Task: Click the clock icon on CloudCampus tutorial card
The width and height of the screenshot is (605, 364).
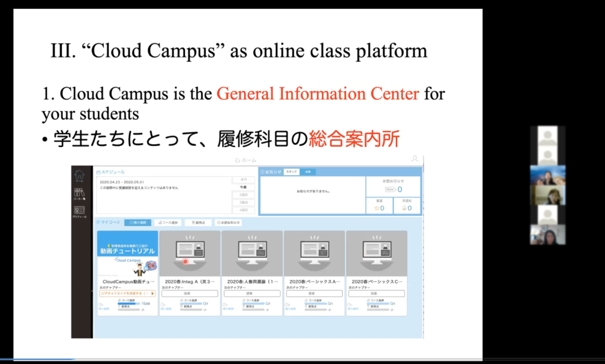Action: coord(100,304)
